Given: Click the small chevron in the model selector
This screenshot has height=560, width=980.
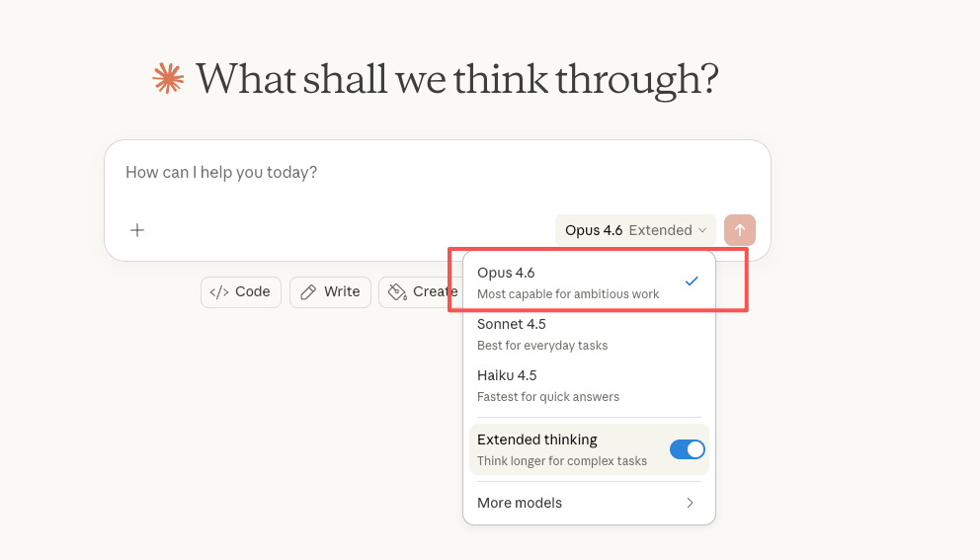Looking at the screenshot, I should (x=702, y=230).
